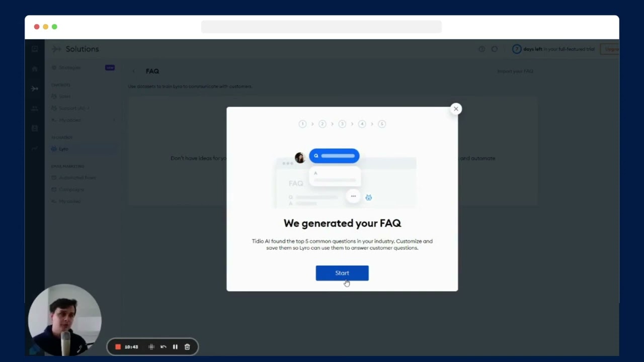Click Import your FAQ link
644x362 pixels.
515,71
